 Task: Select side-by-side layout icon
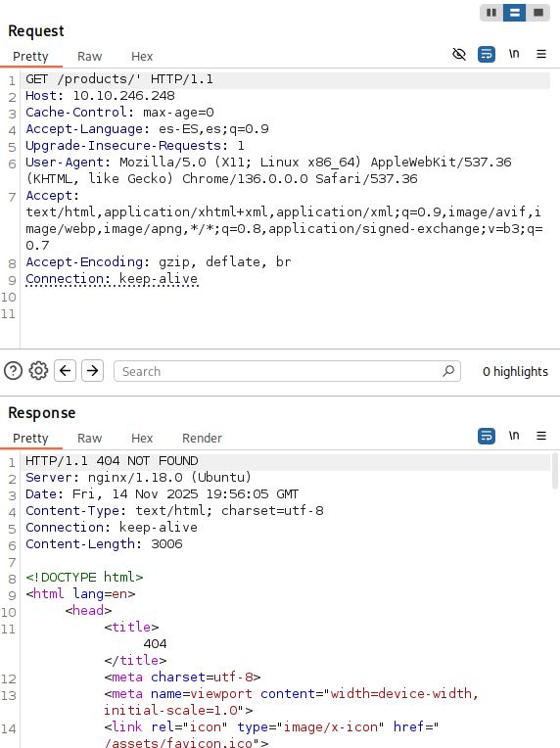[491, 13]
